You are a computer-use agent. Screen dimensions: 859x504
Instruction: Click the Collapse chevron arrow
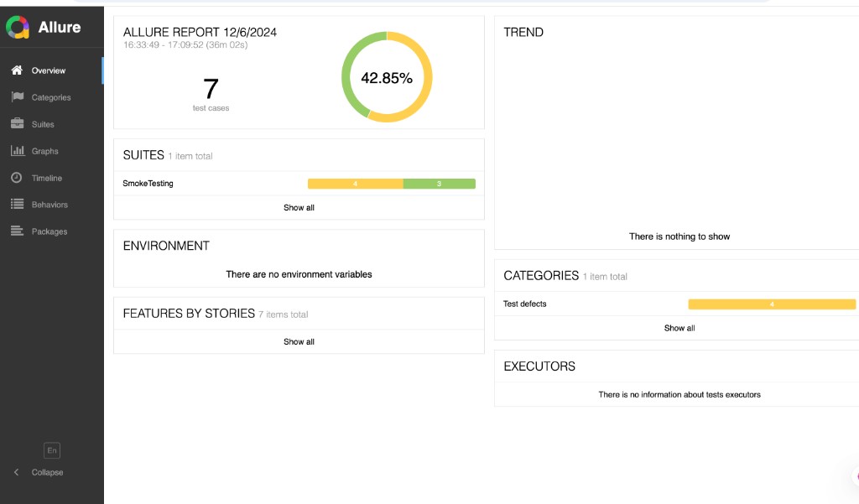(17, 472)
